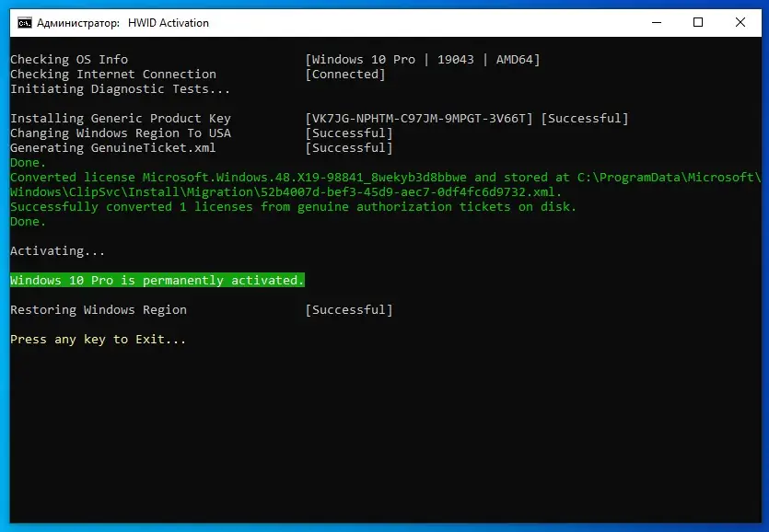
Task: Click '[Windows 10 Pro | 19043 | AMD64]' value
Action: [x=423, y=60]
